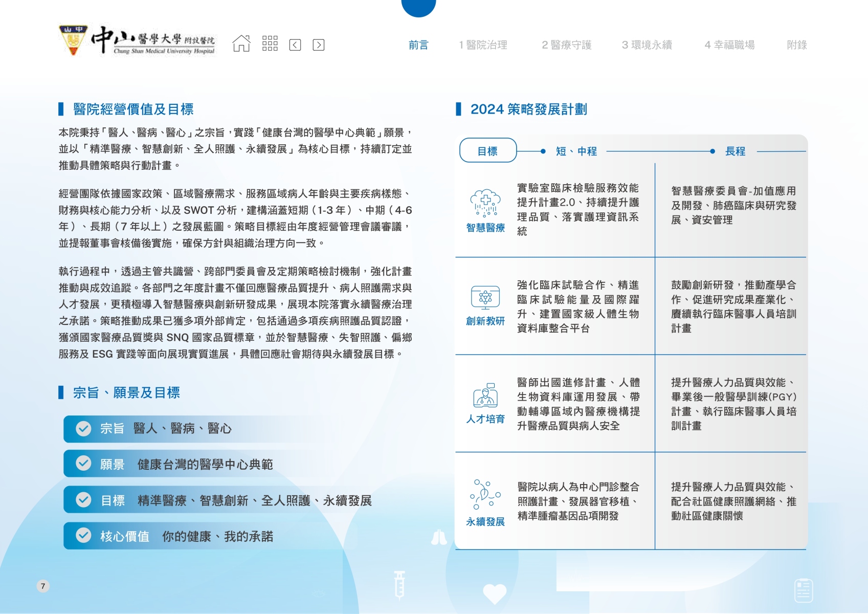
Task: Open 3 環境永續 section
Action: click(647, 45)
